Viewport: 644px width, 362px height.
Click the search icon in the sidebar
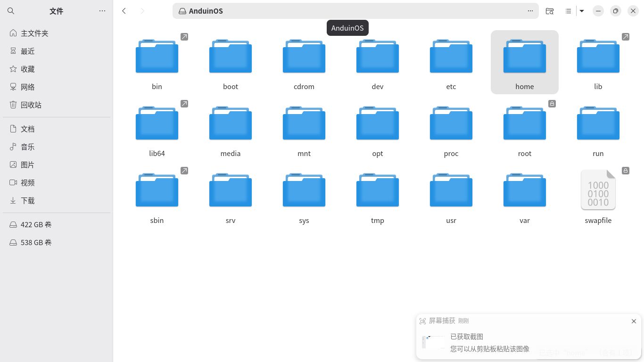click(x=11, y=11)
